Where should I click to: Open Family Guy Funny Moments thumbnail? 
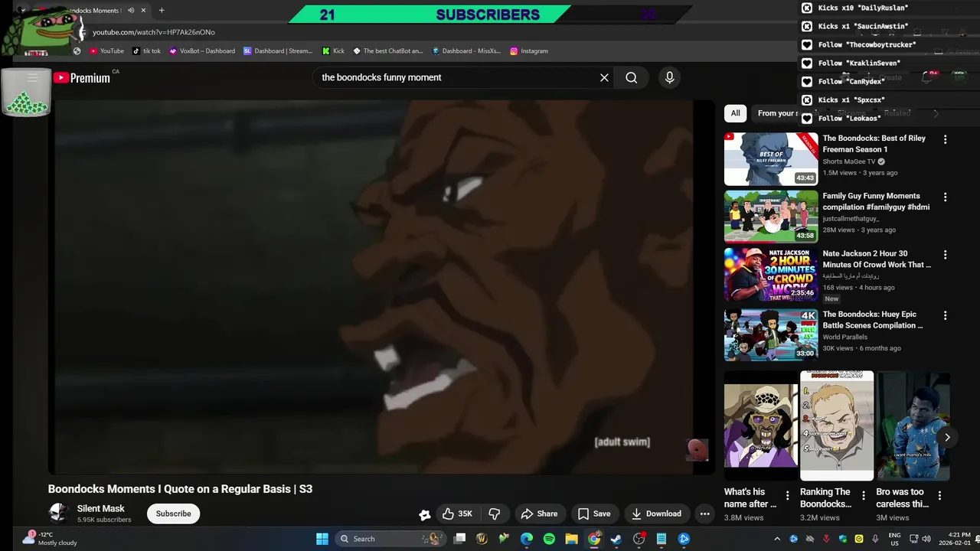pos(771,217)
